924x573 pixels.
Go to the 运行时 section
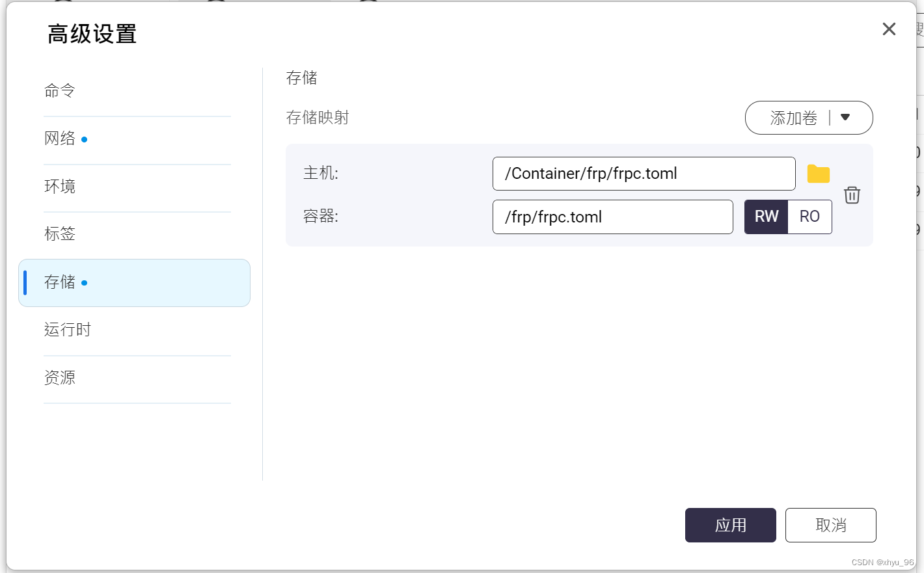[67, 330]
